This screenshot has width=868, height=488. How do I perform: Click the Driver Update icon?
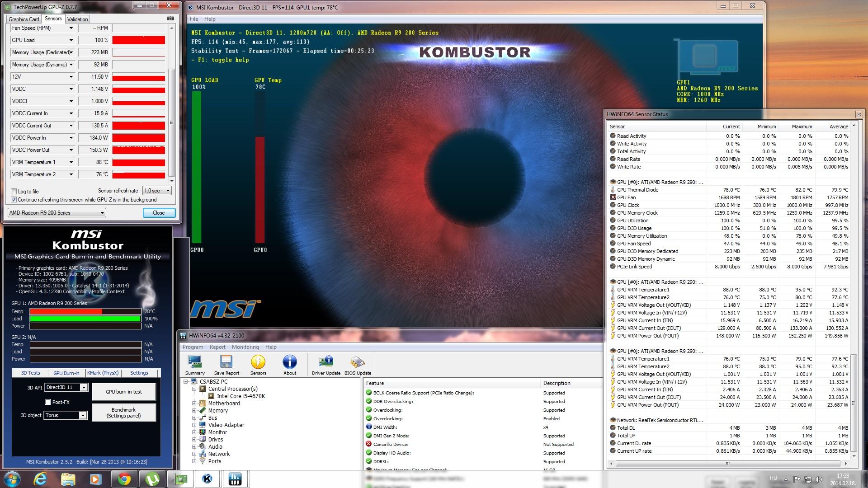tap(326, 365)
